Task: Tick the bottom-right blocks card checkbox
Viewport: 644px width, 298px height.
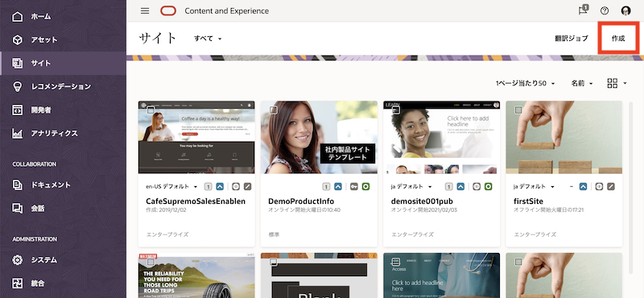Action: point(518,262)
